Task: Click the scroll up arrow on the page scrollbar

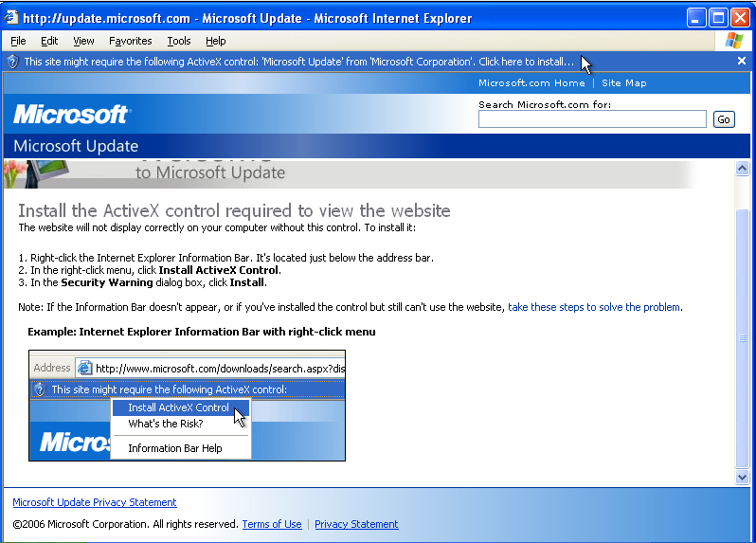Action: (743, 169)
